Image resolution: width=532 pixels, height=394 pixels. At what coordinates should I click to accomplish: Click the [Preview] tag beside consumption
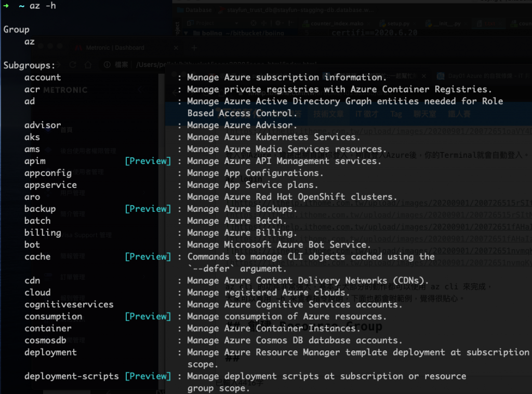click(148, 316)
